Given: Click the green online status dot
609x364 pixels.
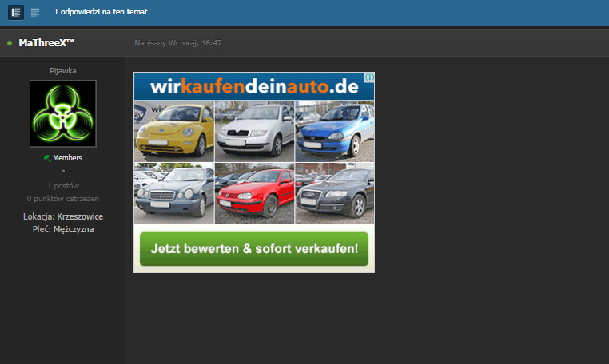Looking at the screenshot, I should pos(10,43).
